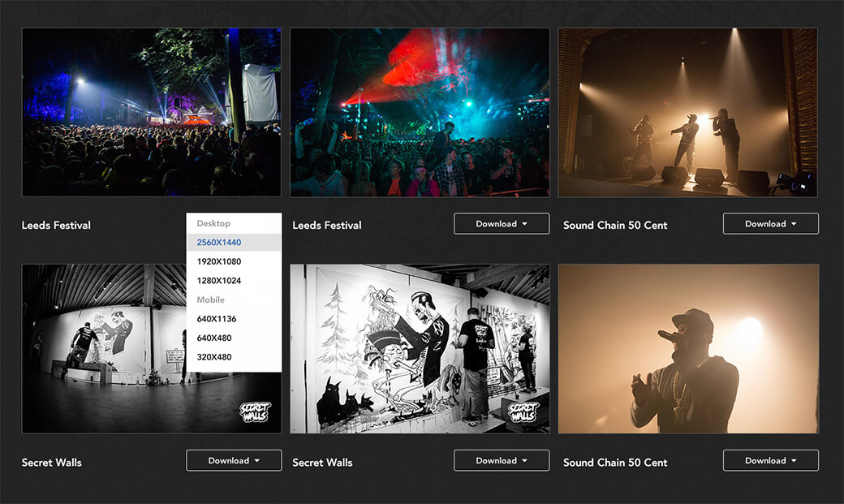Choose 1920X1080 from the download menu
Screen dimensions: 844x504
click(219, 261)
